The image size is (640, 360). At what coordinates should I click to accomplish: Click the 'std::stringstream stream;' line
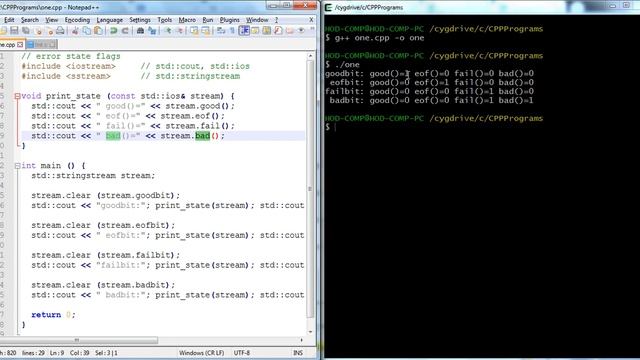point(93,176)
